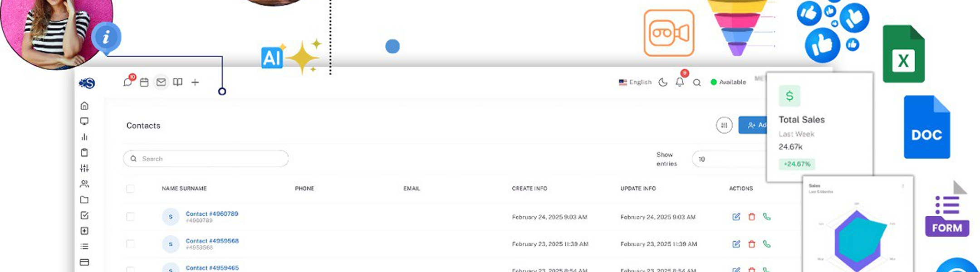Open the English language selector
The height and width of the screenshot is (272, 980).
(635, 82)
